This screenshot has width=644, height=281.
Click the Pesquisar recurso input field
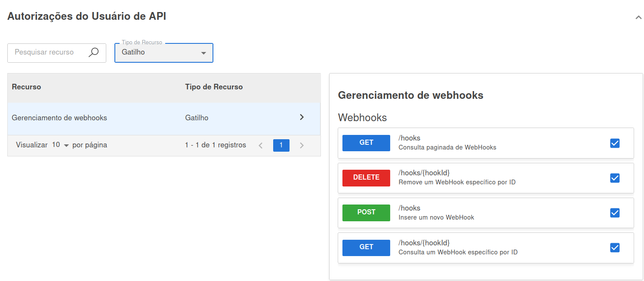[x=47, y=52]
